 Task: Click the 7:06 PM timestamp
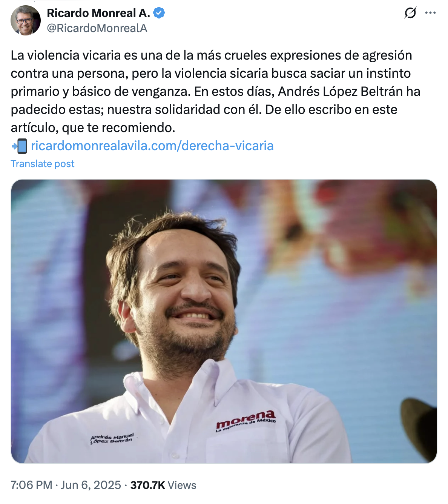click(x=31, y=485)
